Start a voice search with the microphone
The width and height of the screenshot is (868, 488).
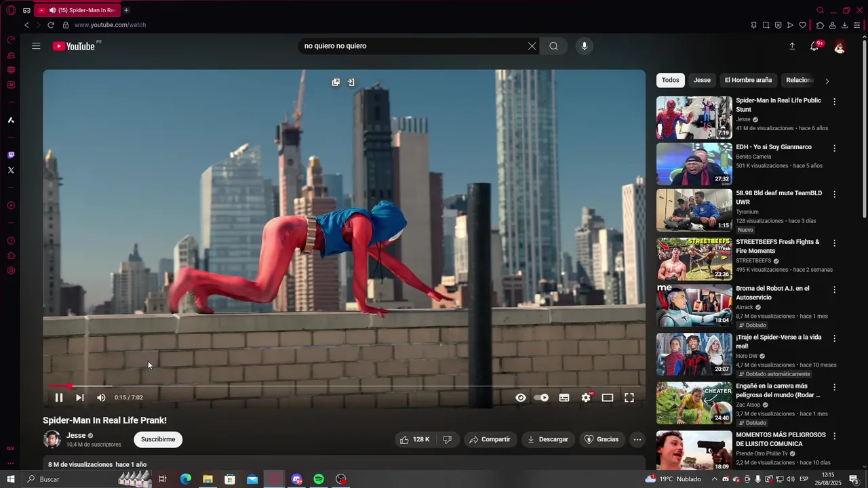[585, 46]
